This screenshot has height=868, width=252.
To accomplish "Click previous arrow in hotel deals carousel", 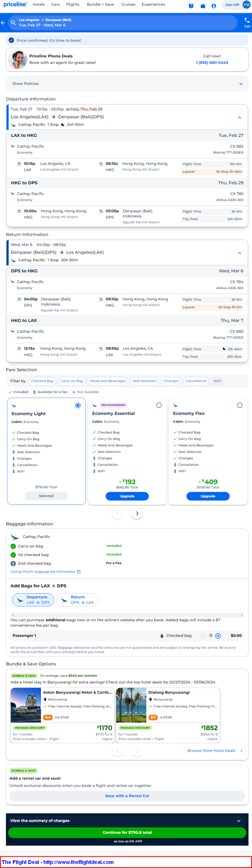I will pos(117,751).
